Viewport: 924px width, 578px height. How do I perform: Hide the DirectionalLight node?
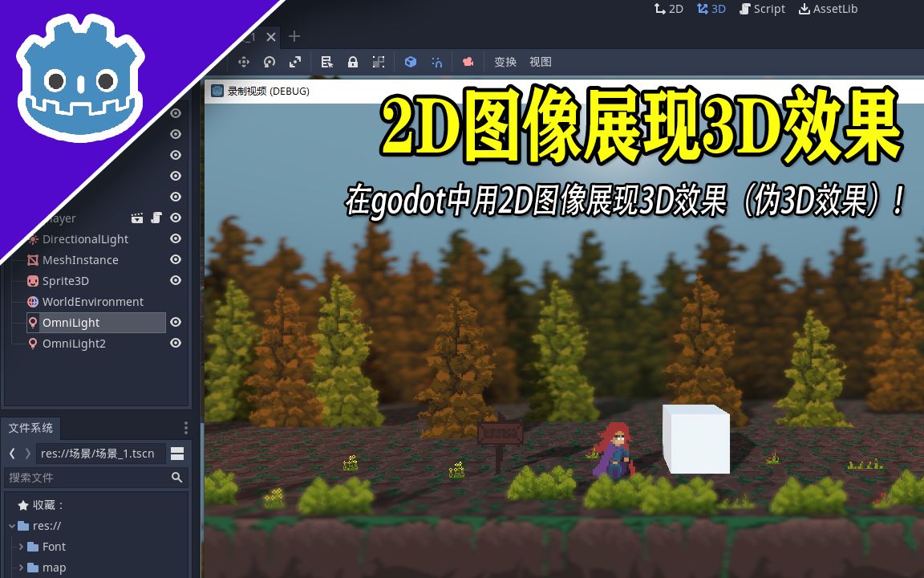pyautogui.click(x=175, y=238)
